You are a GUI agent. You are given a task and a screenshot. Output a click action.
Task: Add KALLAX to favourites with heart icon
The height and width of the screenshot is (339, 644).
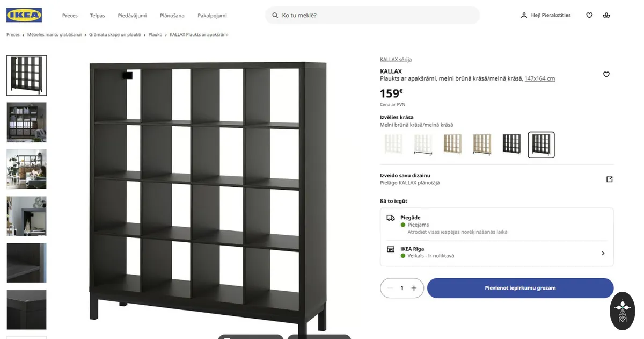coord(606,75)
